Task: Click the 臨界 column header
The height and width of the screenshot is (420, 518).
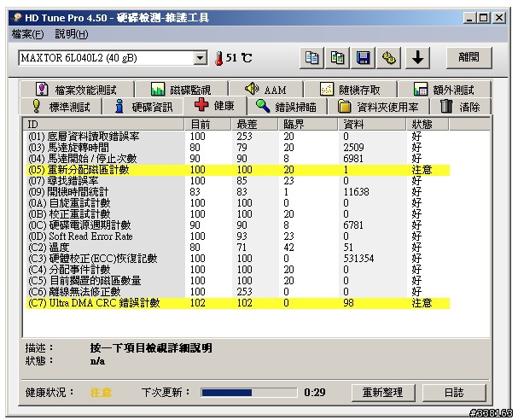Action: (x=307, y=125)
